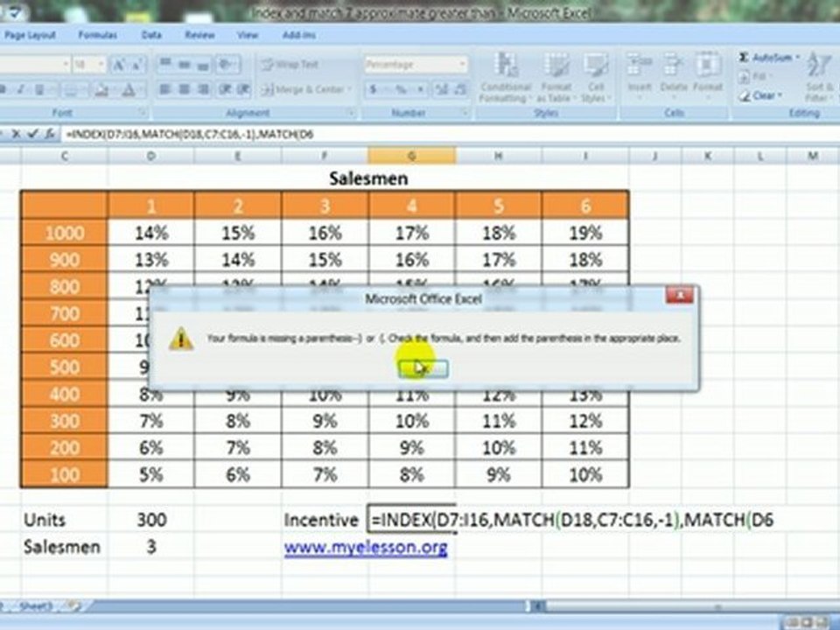This screenshot has height=630, width=840.
Task: Open the font size dropdown
Action: point(101,65)
